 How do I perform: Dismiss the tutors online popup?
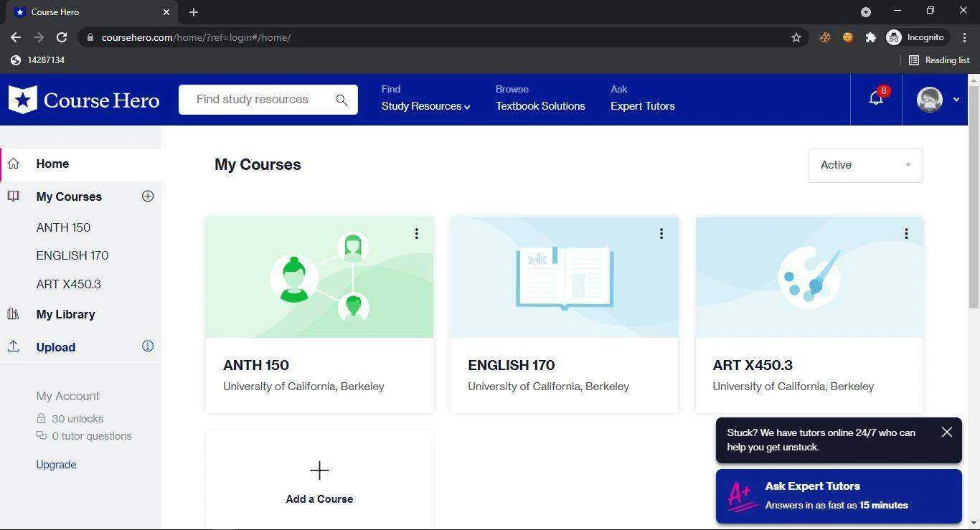pos(947,432)
